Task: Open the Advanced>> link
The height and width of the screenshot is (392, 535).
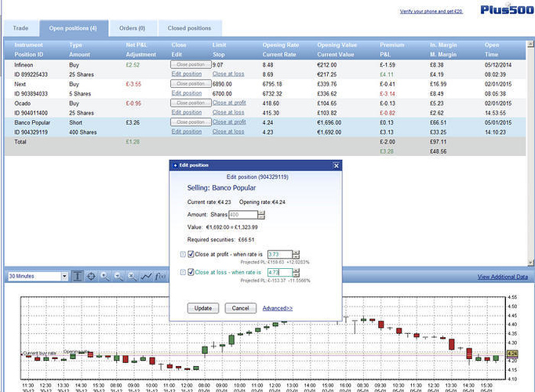Action: [x=278, y=308]
